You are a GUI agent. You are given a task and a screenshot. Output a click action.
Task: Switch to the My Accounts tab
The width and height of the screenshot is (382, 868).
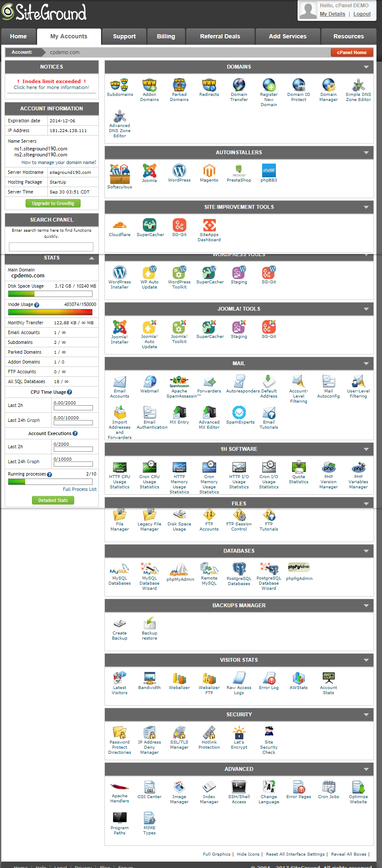coord(69,37)
